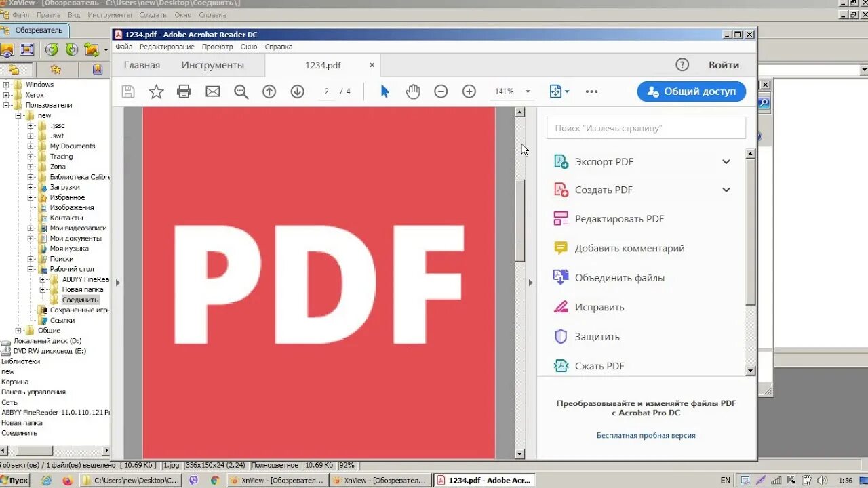This screenshot has width=868, height=488.
Task: Click the Save file icon in Acrobat toolbar
Action: pyautogui.click(x=128, y=91)
